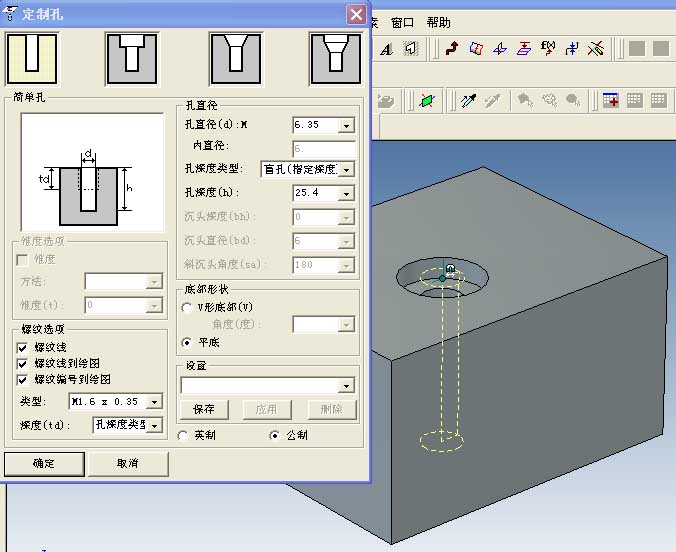
Task: Select the V形底部(V) radio button
Action: coord(186,307)
